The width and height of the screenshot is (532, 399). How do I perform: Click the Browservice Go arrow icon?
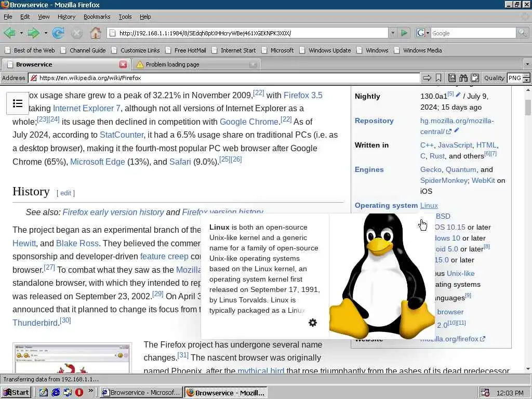(x=427, y=78)
